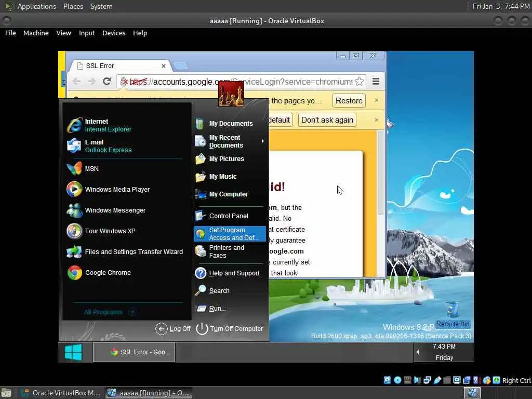Open VirtualBox View menu
Viewport: 532px width, 399px height.
pos(64,33)
